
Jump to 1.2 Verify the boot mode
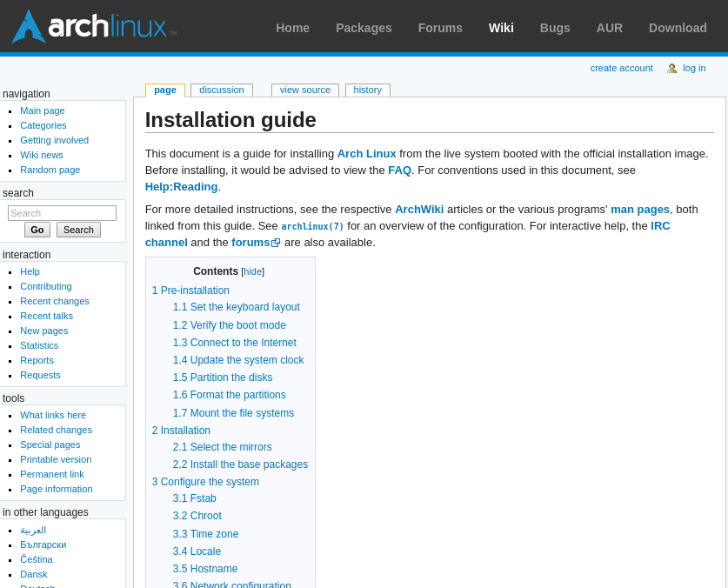tap(230, 325)
